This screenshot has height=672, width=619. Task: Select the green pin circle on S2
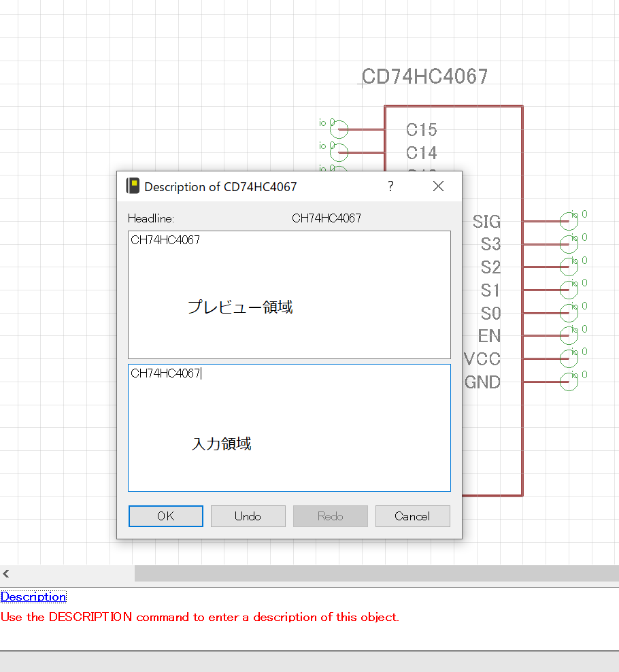coord(569,267)
